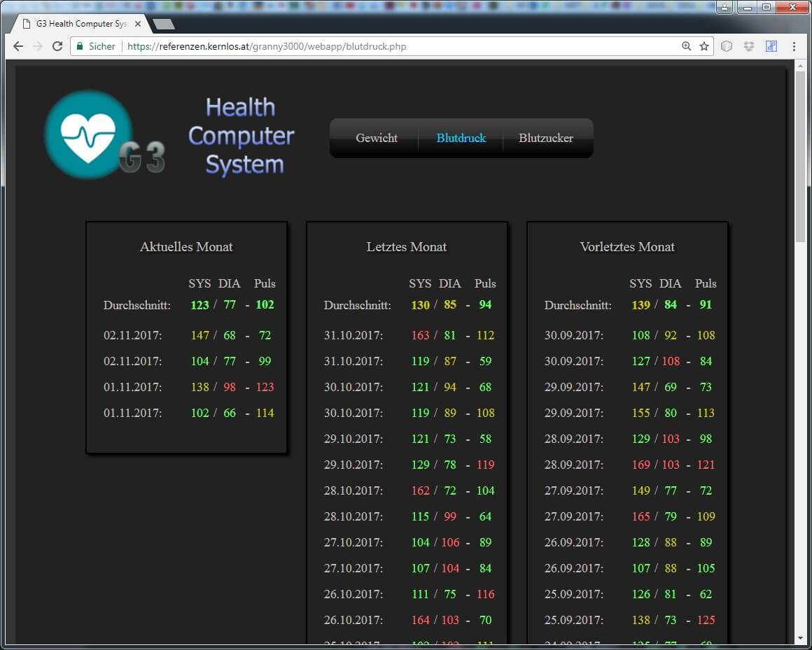
Task: Reload the page with the refresh icon
Action: (x=57, y=46)
